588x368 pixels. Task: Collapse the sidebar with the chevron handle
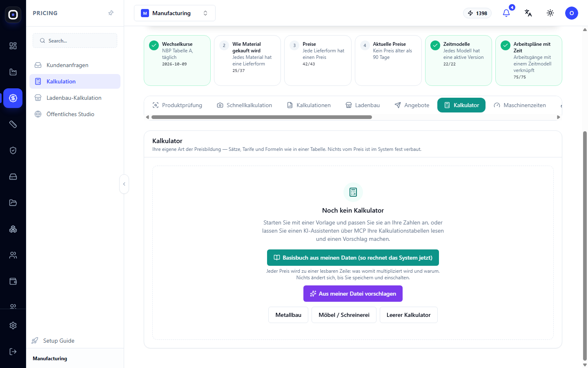tap(124, 184)
